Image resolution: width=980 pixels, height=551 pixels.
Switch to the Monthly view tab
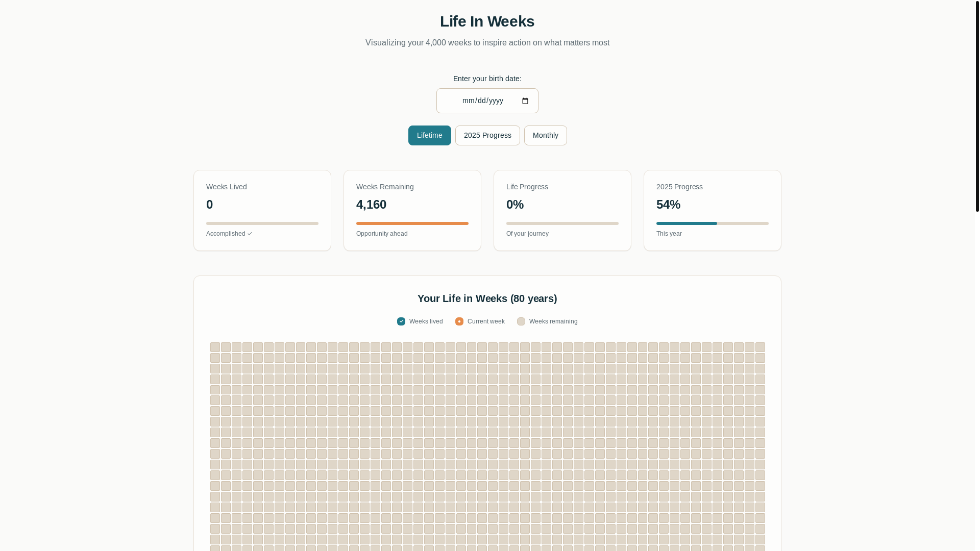546,136
